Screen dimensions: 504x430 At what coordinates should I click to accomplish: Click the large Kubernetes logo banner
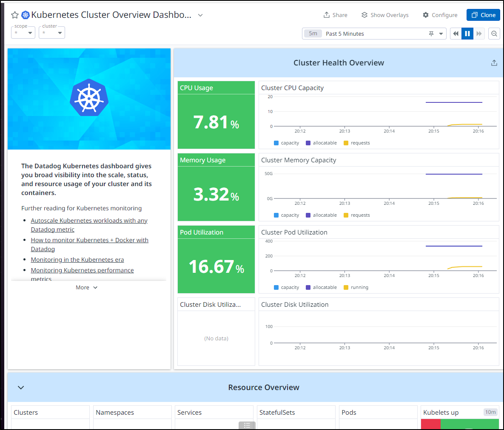pos(89,99)
